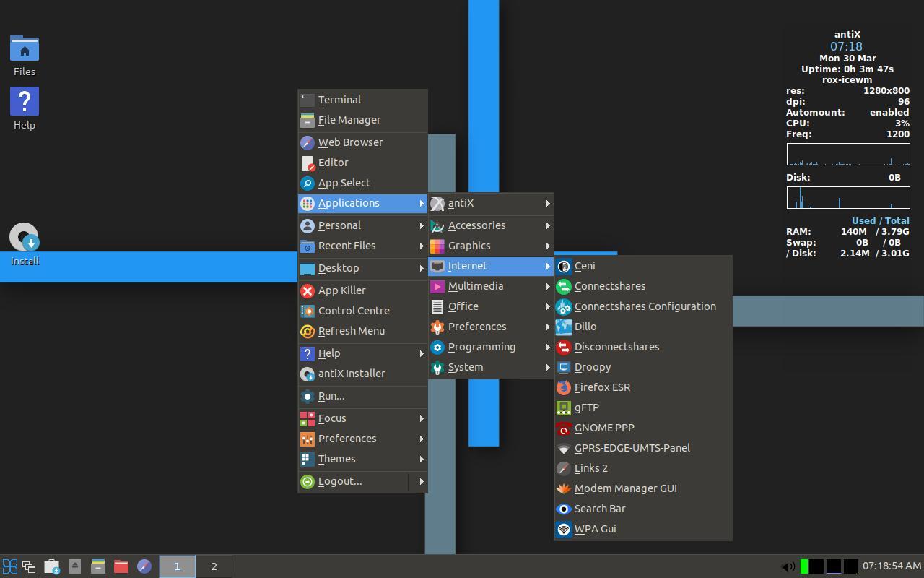Expand the Office submenu
Image resolution: width=924 pixels, height=578 pixels.
click(x=491, y=306)
